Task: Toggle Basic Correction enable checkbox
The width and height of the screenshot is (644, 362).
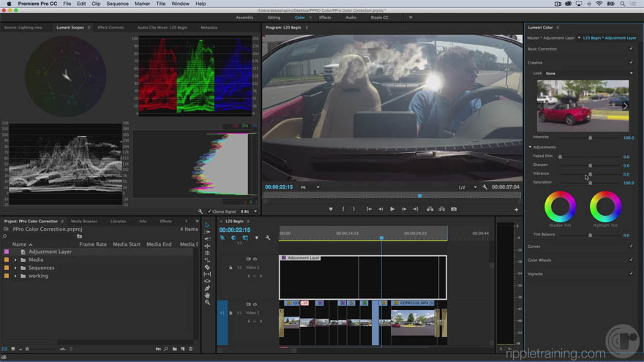Action: (x=631, y=49)
